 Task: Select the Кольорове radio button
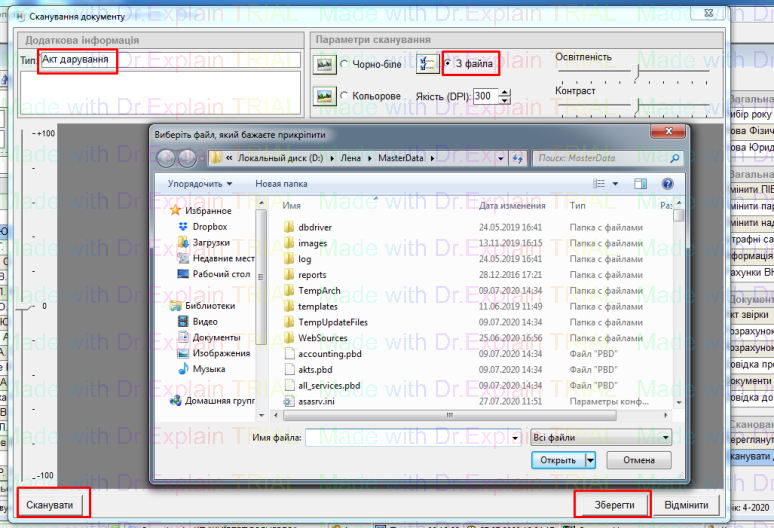[x=345, y=96]
